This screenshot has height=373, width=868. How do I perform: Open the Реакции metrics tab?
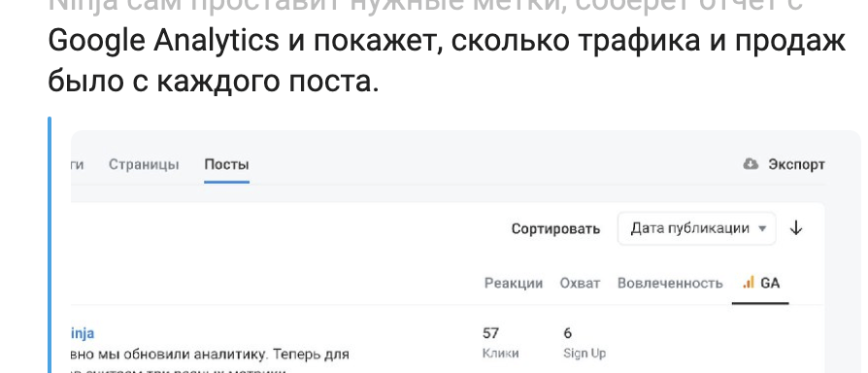pos(514,283)
